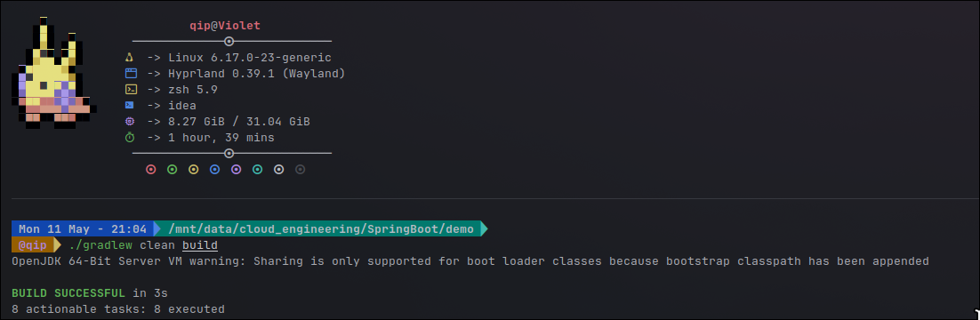Click the teal color dot

pyautogui.click(x=258, y=170)
